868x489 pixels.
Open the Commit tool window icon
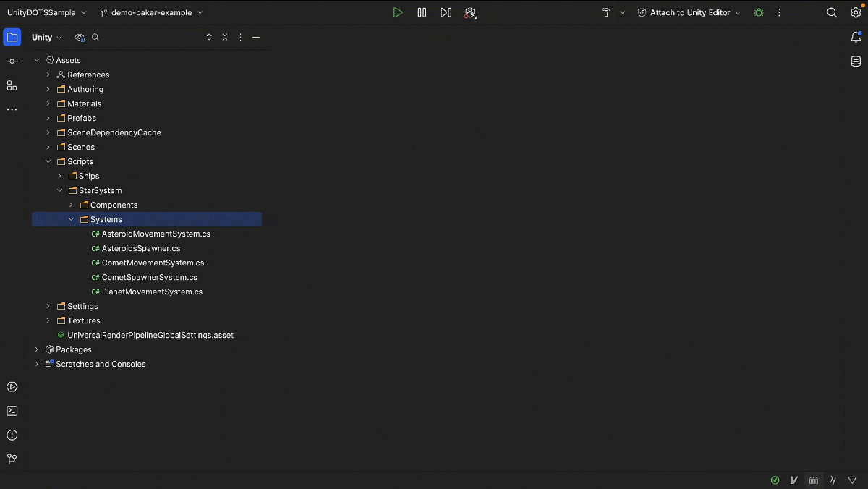click(12, 61)
